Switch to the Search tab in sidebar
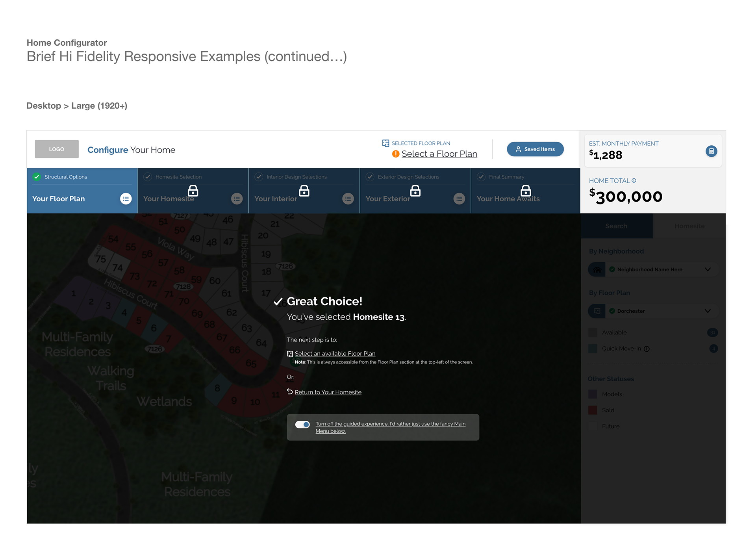Screen dimensions: 756x551 tap(617, 226)
